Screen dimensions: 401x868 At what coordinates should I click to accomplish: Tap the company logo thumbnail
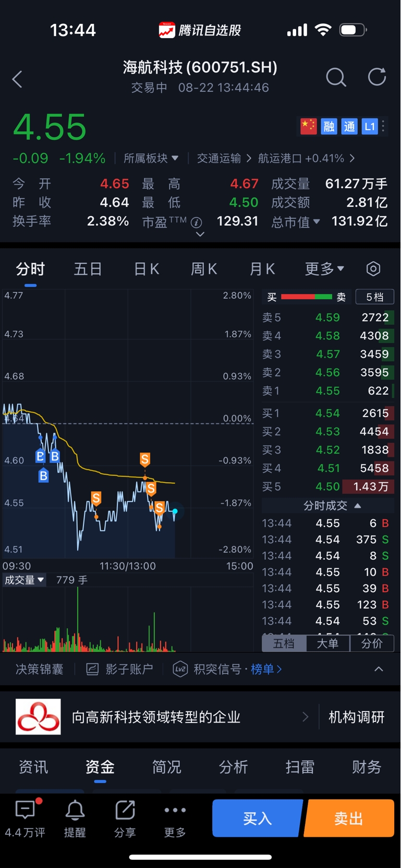(x=38, y=717)
